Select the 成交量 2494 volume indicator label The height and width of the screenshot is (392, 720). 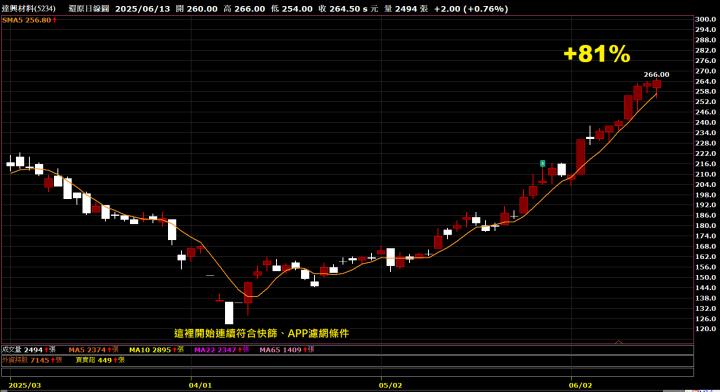click(22, 350)
